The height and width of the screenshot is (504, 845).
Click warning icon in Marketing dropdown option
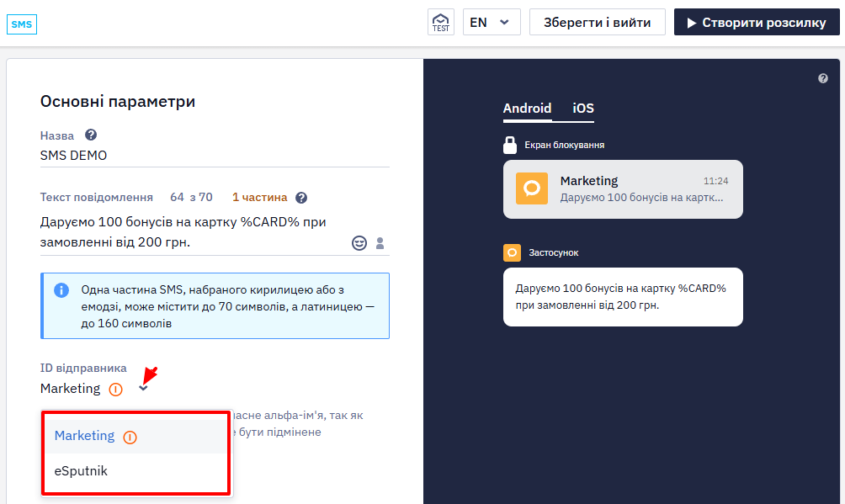click(x=130, y=438)
